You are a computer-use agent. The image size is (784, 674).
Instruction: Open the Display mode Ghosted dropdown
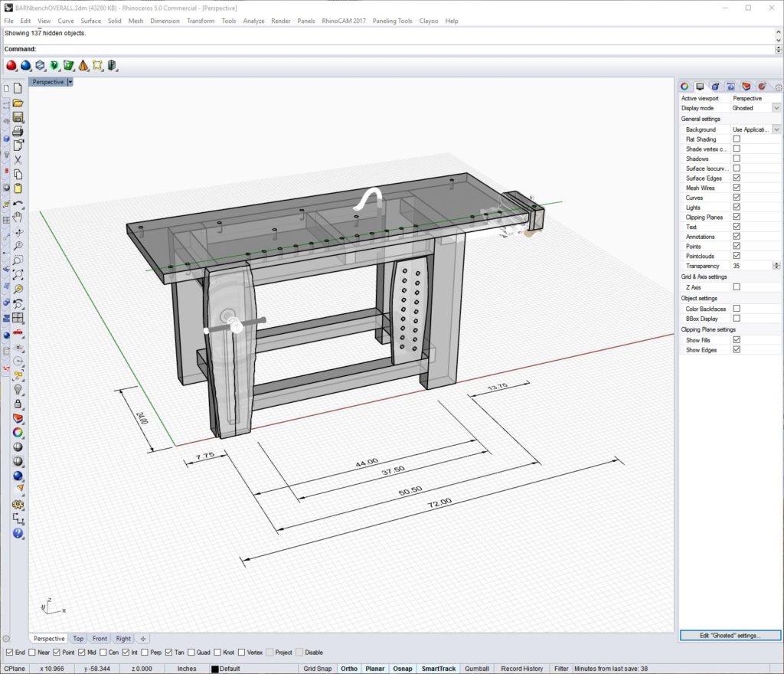pos(776,108)
